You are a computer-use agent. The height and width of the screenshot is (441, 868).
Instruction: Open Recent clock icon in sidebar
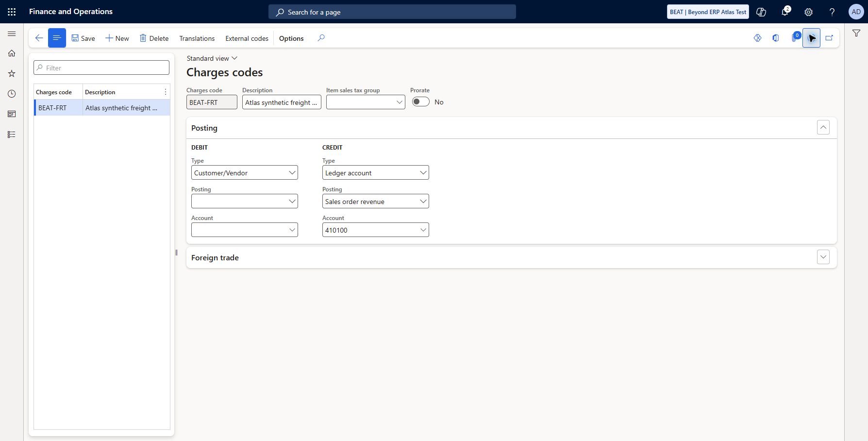(12, 94)
